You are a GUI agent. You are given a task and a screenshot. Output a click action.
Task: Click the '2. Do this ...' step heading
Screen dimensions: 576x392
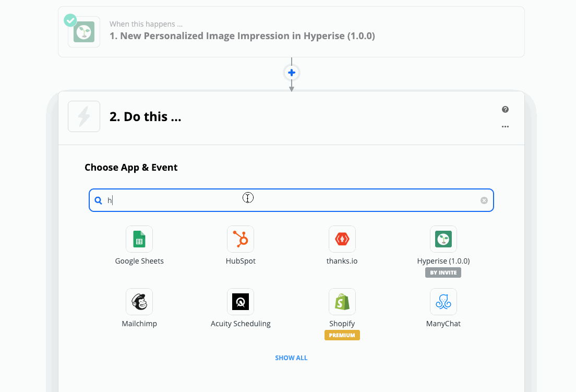pyautogui.click(x=146, y=116)
